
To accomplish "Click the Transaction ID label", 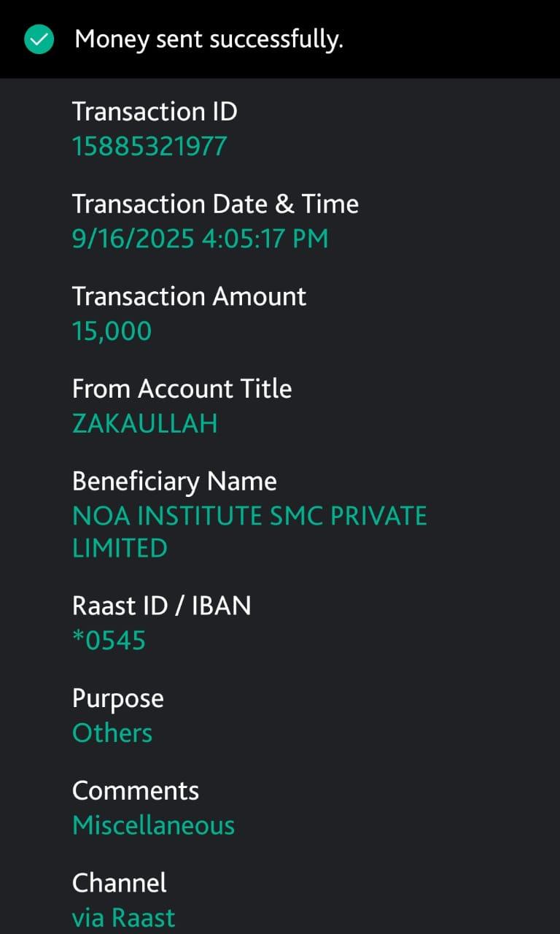I will [x=155, y=112].
